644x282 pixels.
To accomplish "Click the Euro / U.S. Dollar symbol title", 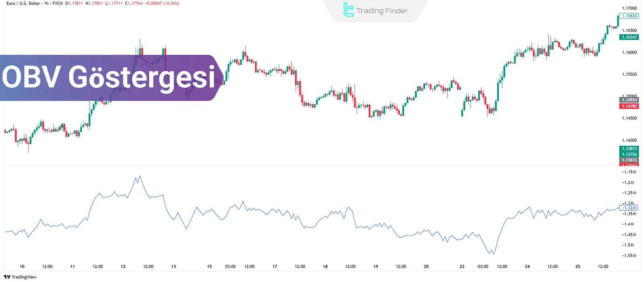I will click(x=23, y=3).
